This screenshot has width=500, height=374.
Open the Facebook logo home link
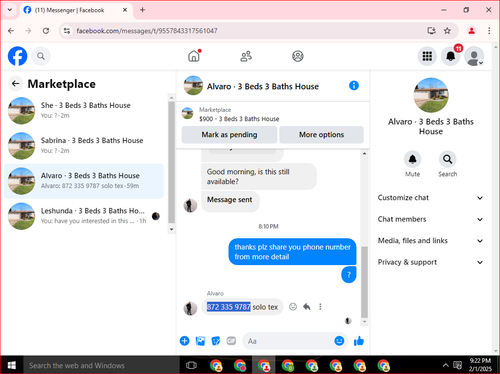(17, 56)
